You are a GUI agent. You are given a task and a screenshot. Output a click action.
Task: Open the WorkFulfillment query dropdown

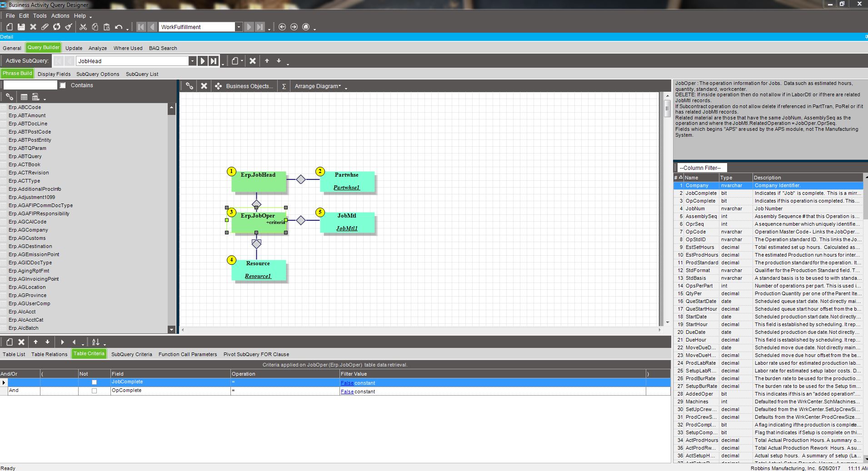click(239, 27)
